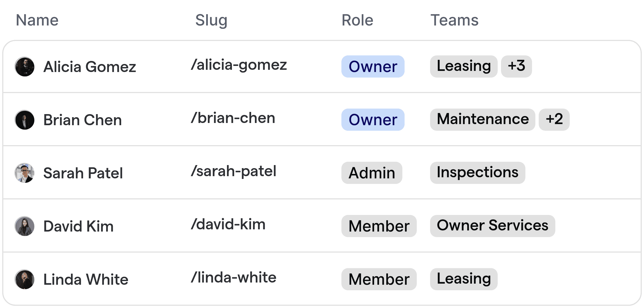Click Sarah Patel's profile avatar
This screenshot has height=308, width=644.
click(24, 173)
